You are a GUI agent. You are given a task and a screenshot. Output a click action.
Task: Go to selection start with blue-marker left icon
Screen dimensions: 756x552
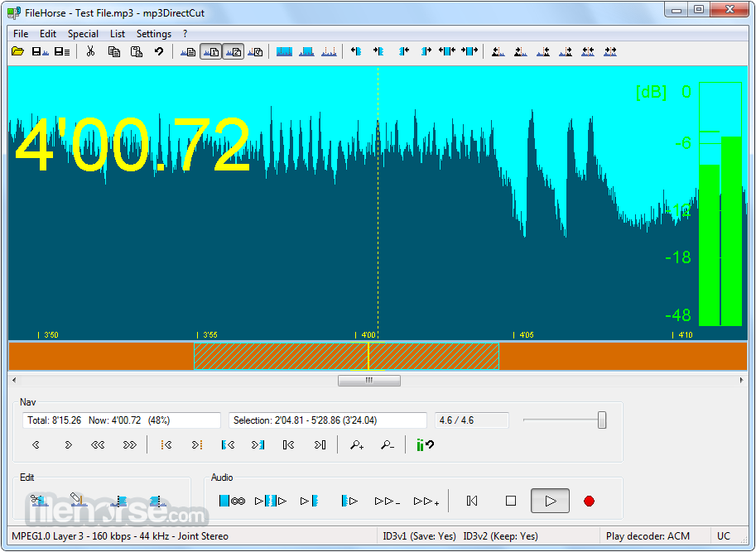point(228,445)
